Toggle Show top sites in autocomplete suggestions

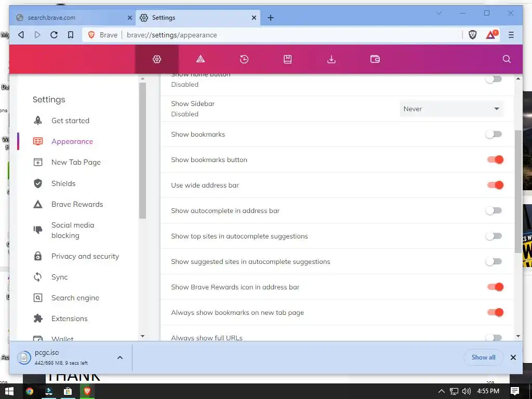(x=494, y=236)
